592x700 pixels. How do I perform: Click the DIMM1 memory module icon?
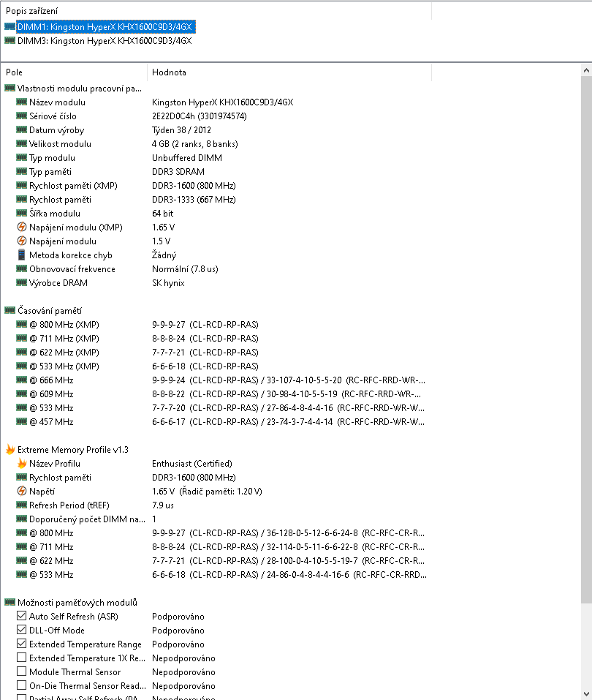10,26
